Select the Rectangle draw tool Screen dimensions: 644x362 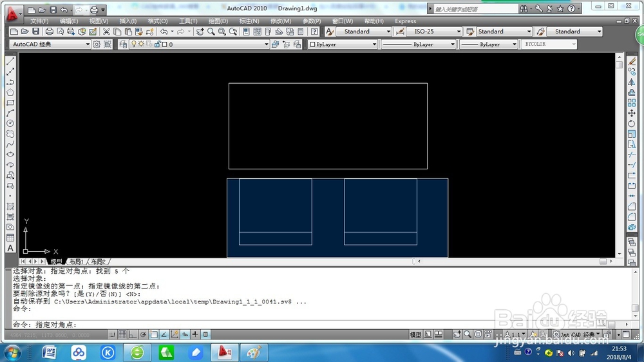pyautogui.click(x=10, y=102)
